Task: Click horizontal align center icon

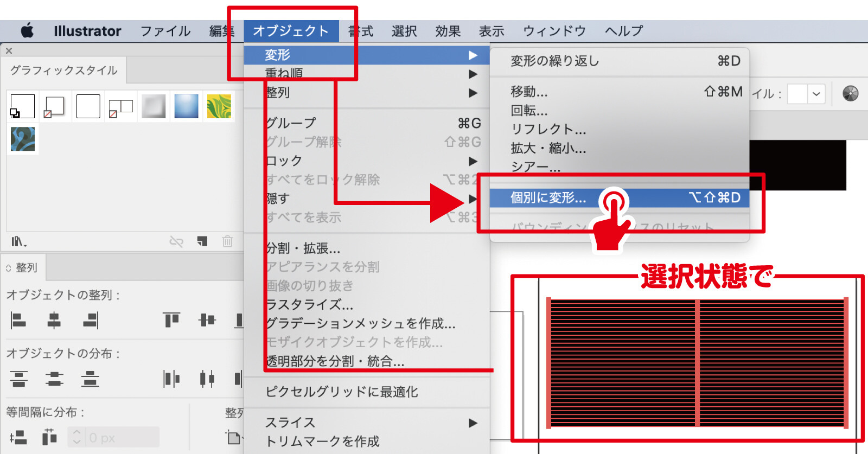Action: tap(54, 320)
